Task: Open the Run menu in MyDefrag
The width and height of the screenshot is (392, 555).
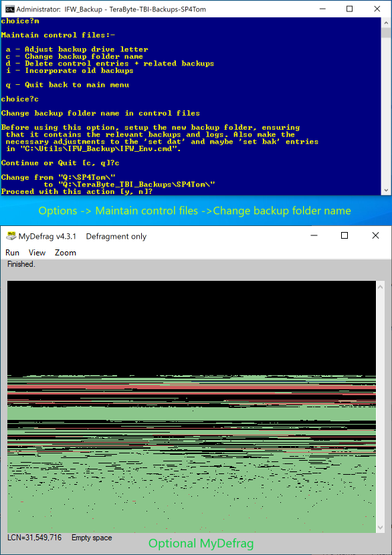Action: tap(13, 253)
